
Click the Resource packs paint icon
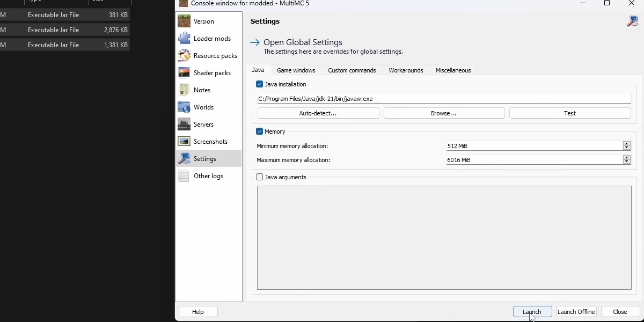[x=185, y=55]
